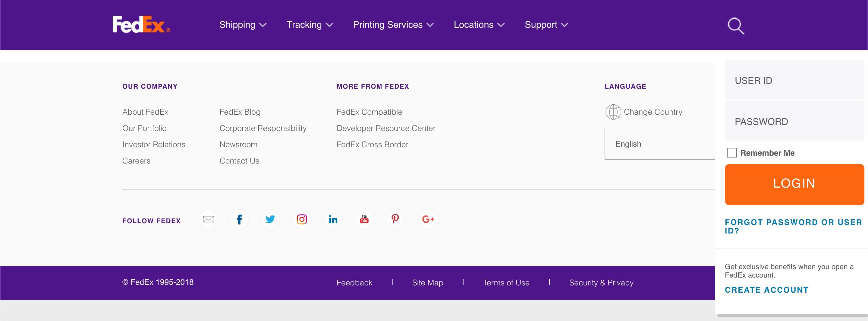Expand the Shipping dropdown menu
868x321 pixels.
click(x=243, y=25)
